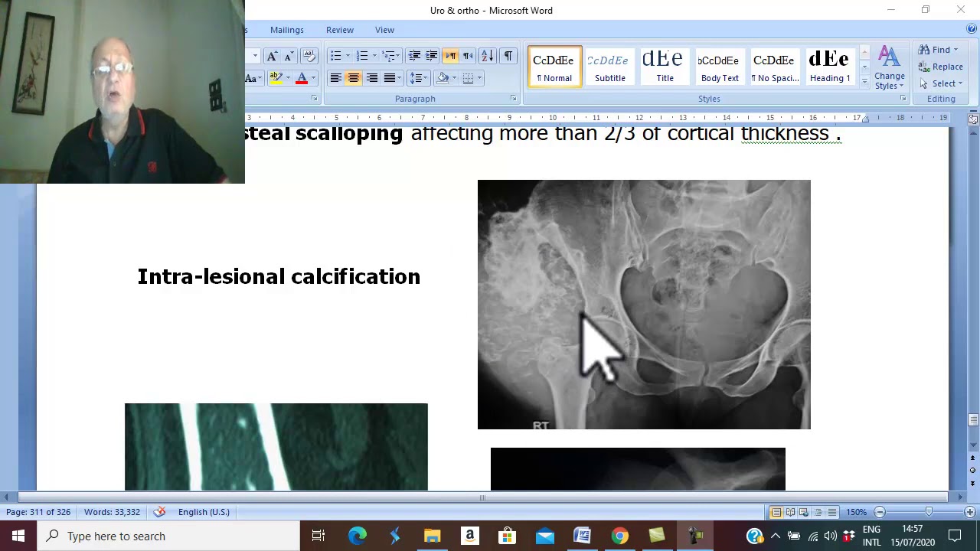
Task: Apply the Title style
Action: click(665, 67)
